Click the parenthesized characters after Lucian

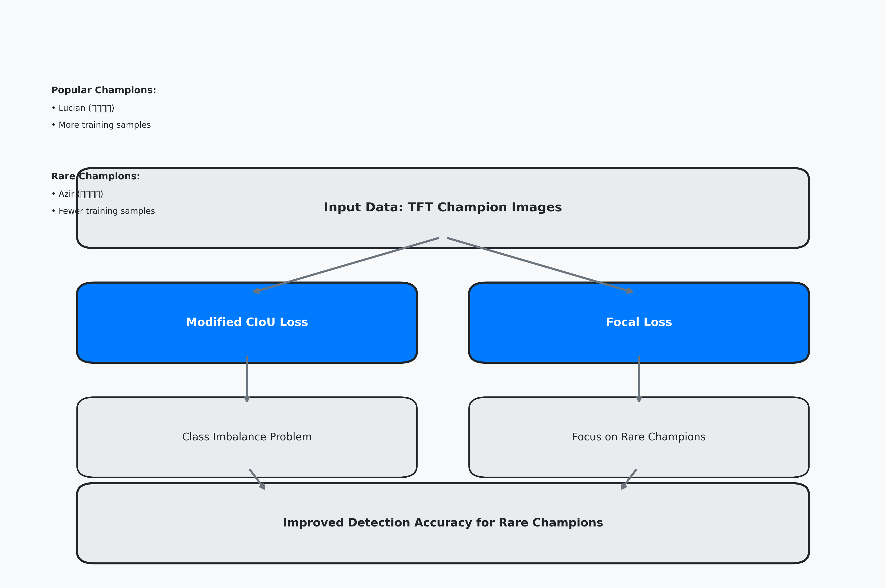(101, 108)
